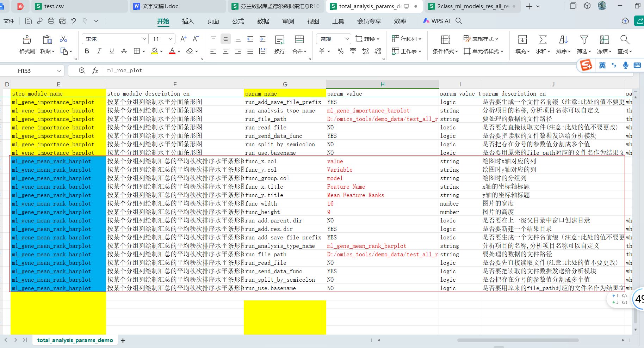Click the print icon in quick toolbar
Viewport: 644px width, 348px height.
point(51,21)
